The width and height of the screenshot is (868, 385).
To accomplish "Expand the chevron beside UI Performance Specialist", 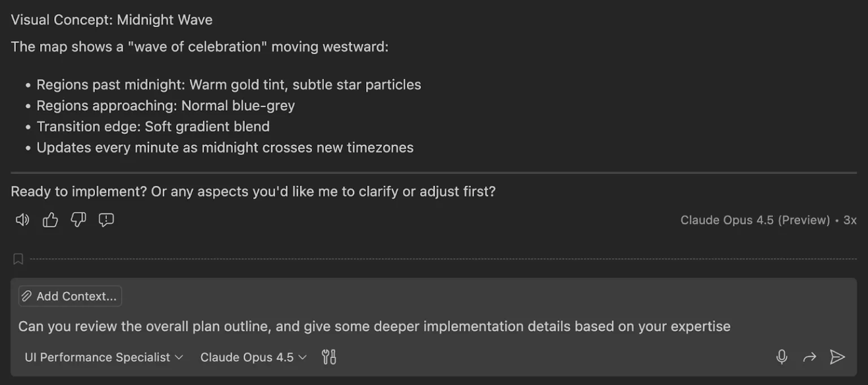I will [178, 357].
